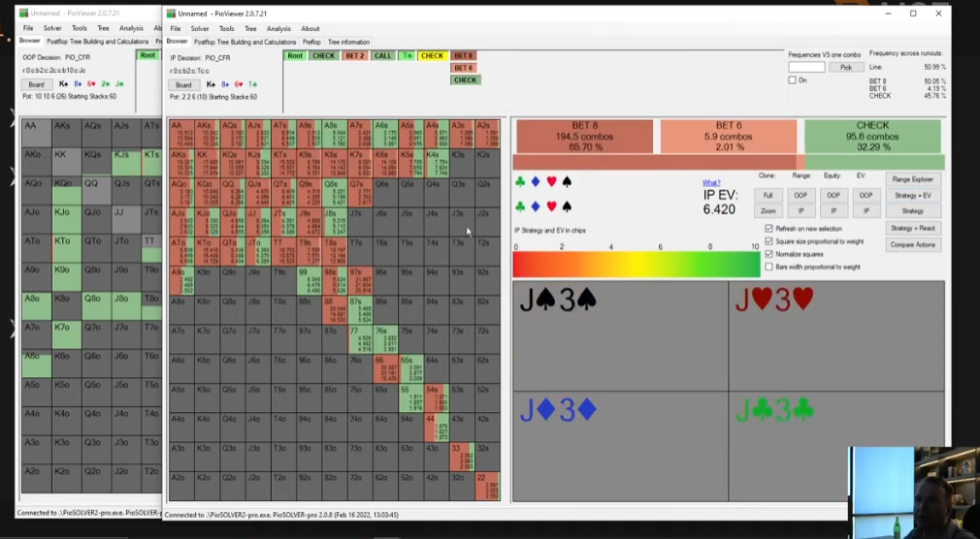This screenshot has height=539, width=980.
Task: Click the Compare Actions button
Action: pyautogui.click(x=912, y=245)
